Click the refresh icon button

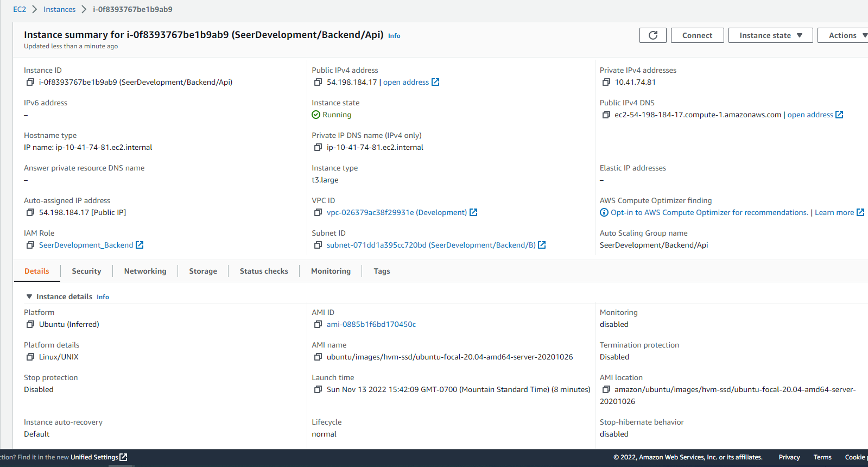coord(653,35)
